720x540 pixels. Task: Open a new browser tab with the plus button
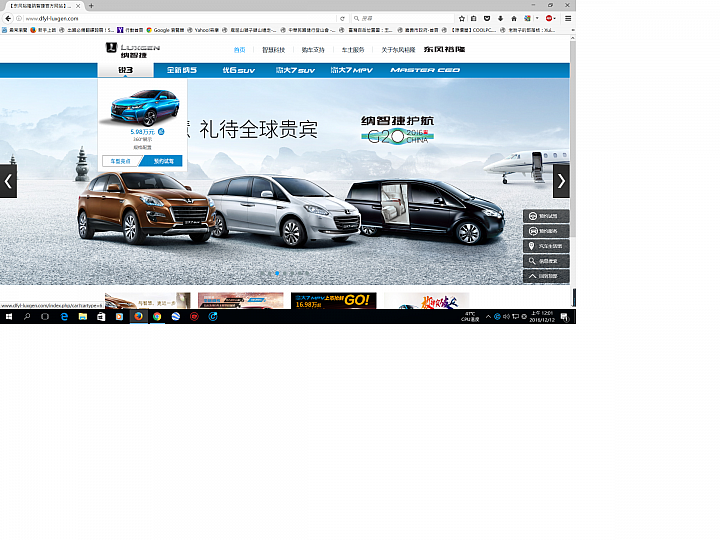pos(91,6)
